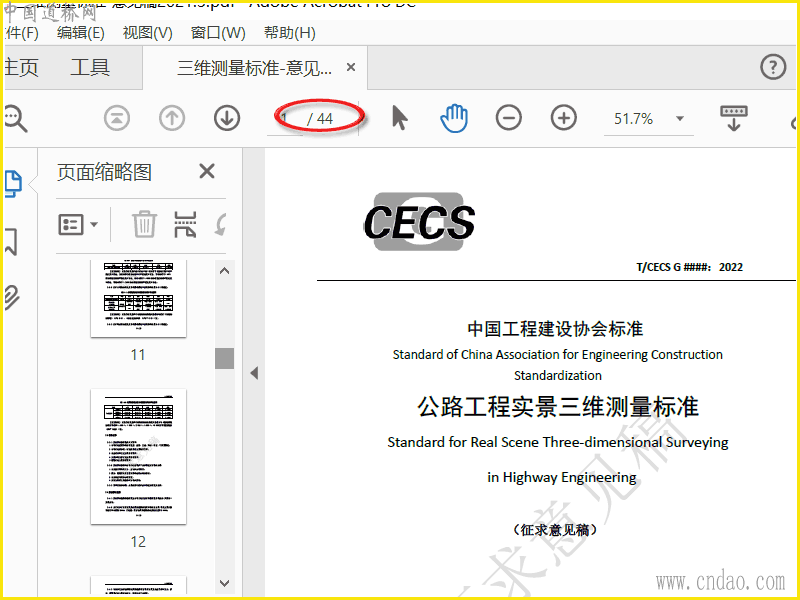Click the T/CECS G ####: 2022 text
Screen dimensions: 800x600
689,267
